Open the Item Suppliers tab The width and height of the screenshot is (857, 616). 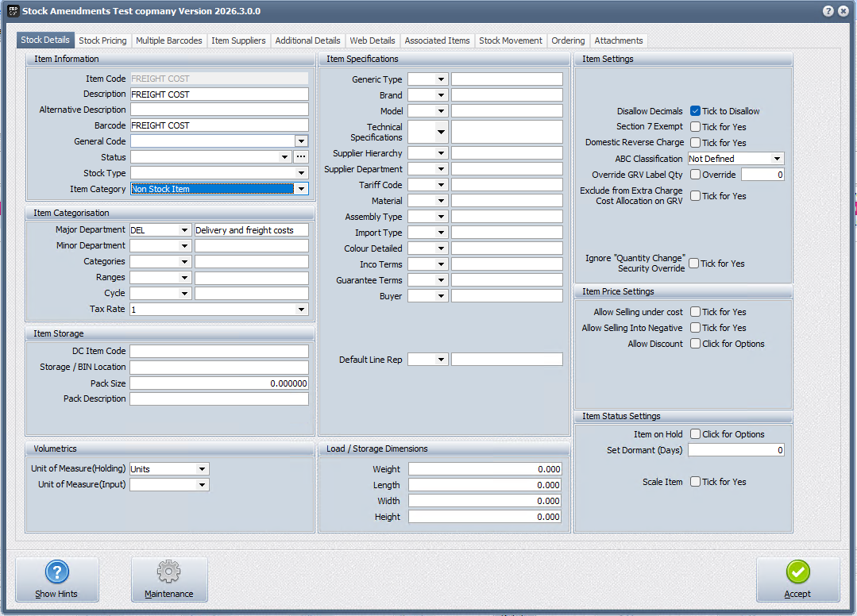click(x=238, y=40)
